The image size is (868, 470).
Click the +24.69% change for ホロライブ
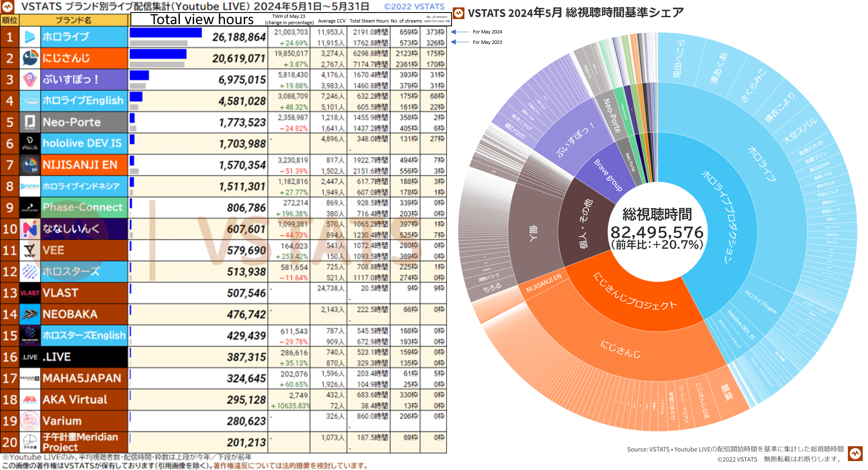[294, 43]
